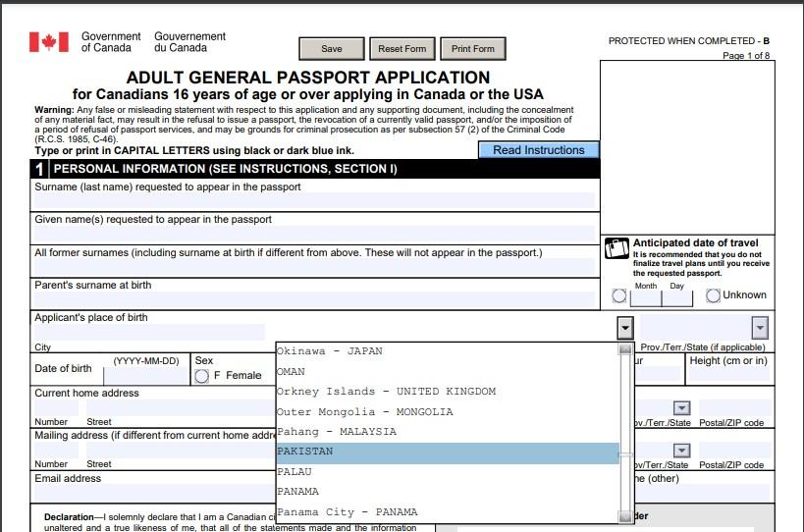Select the Unknown travel date radio button

click(x=713, y=295)
